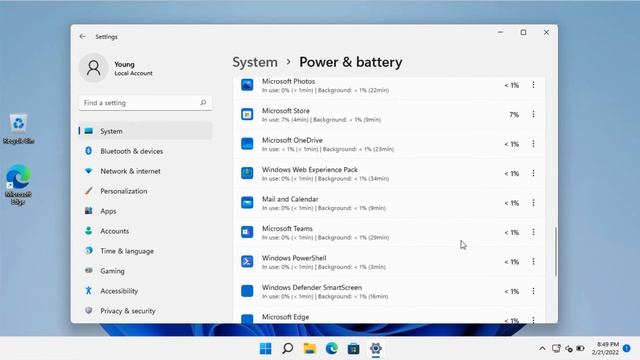Select System in the sidebar
640x360 pixels.
click(x=145, y=131)
